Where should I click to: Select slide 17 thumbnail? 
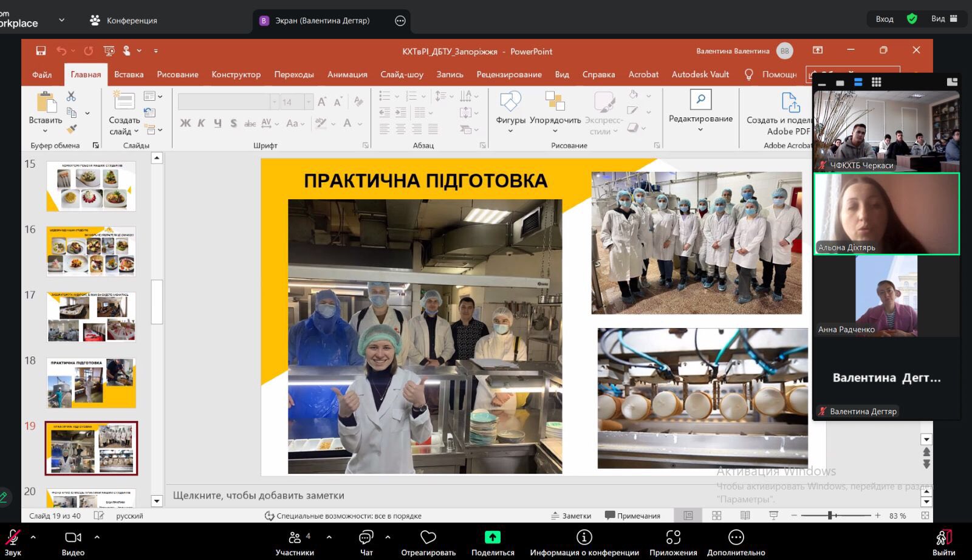point(91,317)
